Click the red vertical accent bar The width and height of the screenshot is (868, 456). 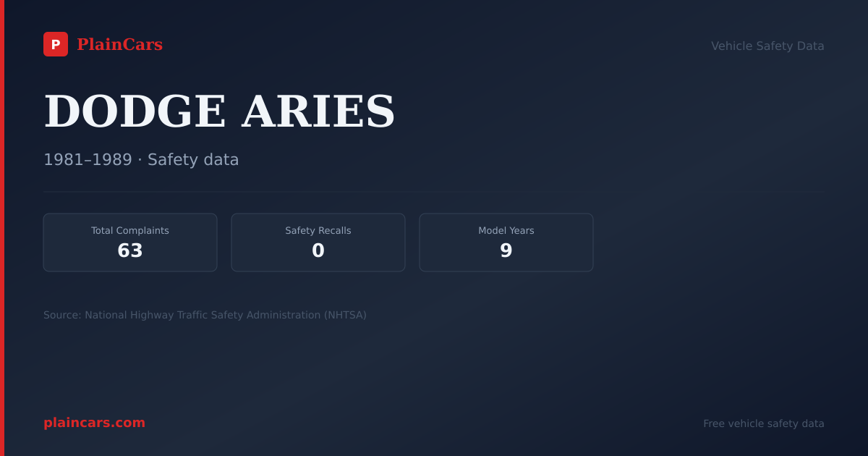[x=2, y=228]
